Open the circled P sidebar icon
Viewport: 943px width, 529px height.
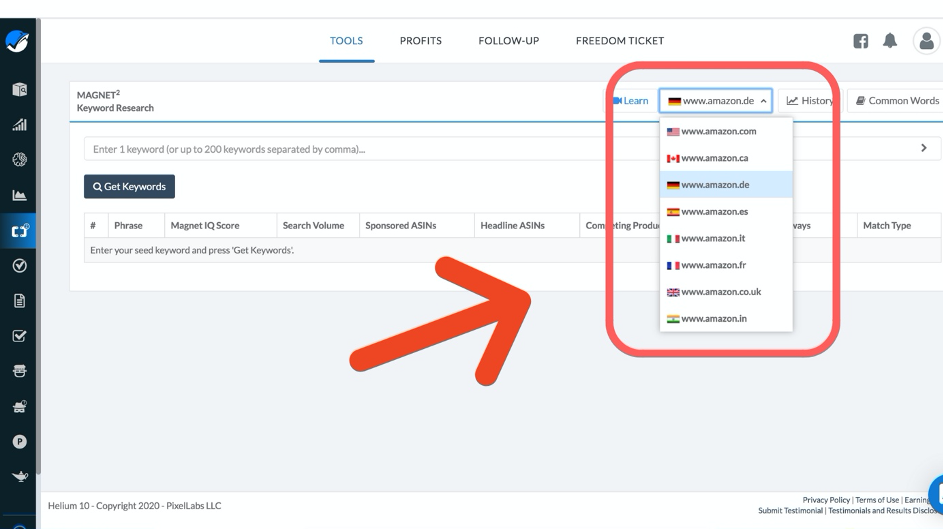click(19, 442)
